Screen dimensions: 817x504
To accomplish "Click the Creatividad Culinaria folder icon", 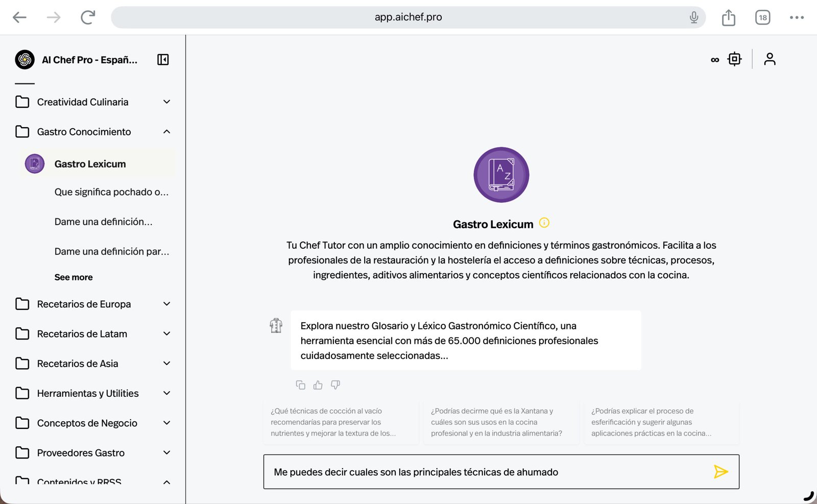I will (x=22, y=102).
